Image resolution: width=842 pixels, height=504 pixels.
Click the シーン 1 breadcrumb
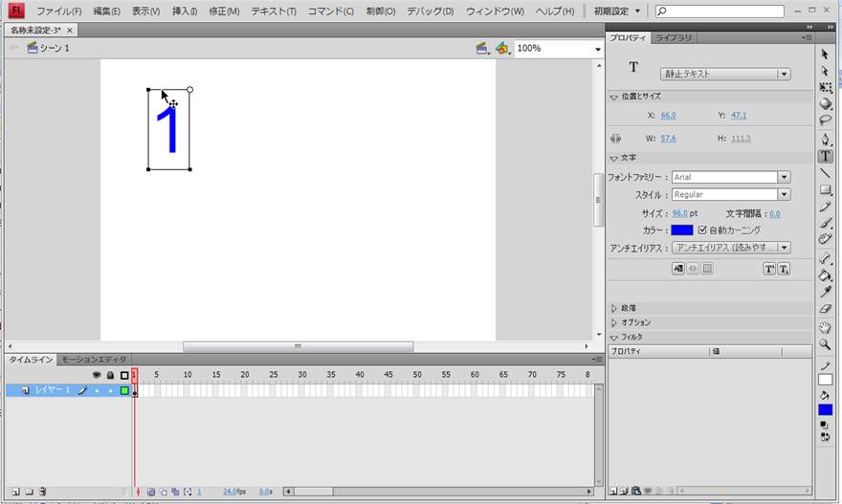pos(54,48)
